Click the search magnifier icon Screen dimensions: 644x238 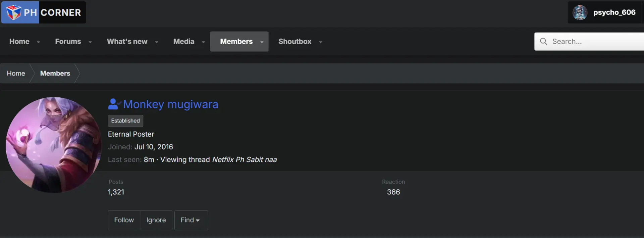click(x=543, y=41)
